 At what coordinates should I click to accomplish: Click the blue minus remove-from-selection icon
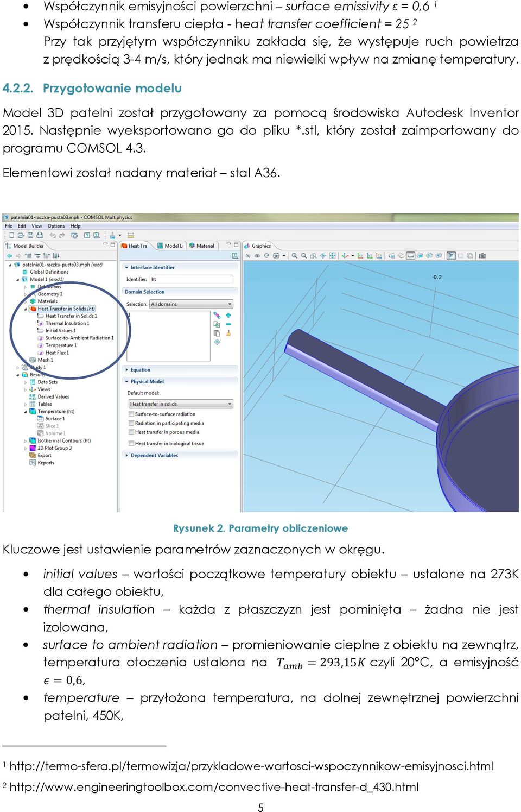tap(228, 324)
